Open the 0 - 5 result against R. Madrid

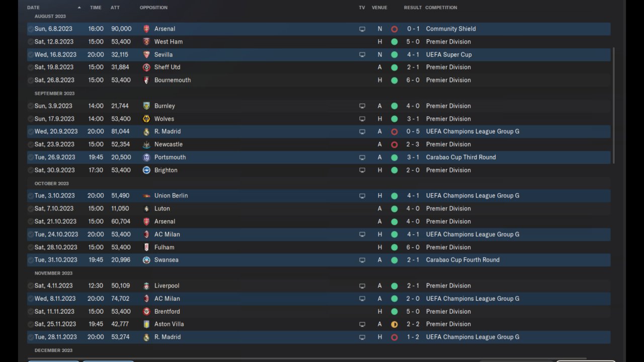(413, 132)
